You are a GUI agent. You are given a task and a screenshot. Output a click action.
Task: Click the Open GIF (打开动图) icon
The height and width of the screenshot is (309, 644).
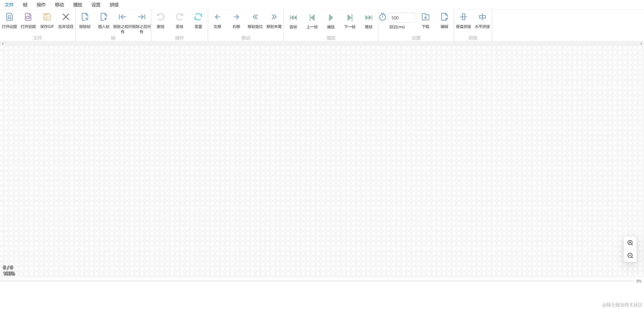pos(9,17)
